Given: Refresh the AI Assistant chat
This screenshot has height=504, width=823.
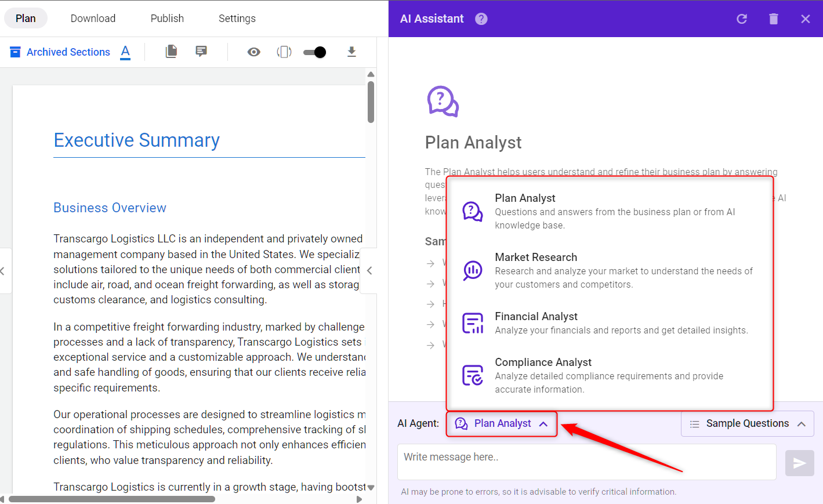Looking at the screenshot, I should tap(742, 19).
